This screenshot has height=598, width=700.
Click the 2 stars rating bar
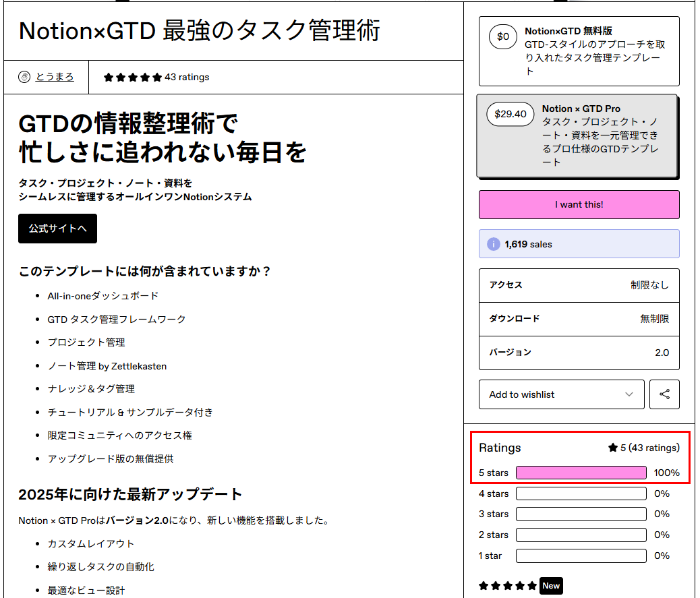581,535
